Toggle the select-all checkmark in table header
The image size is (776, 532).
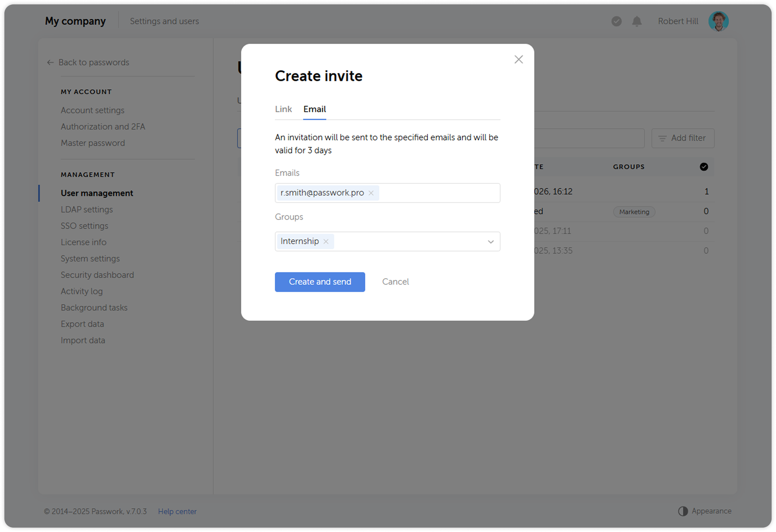[704, 167]
